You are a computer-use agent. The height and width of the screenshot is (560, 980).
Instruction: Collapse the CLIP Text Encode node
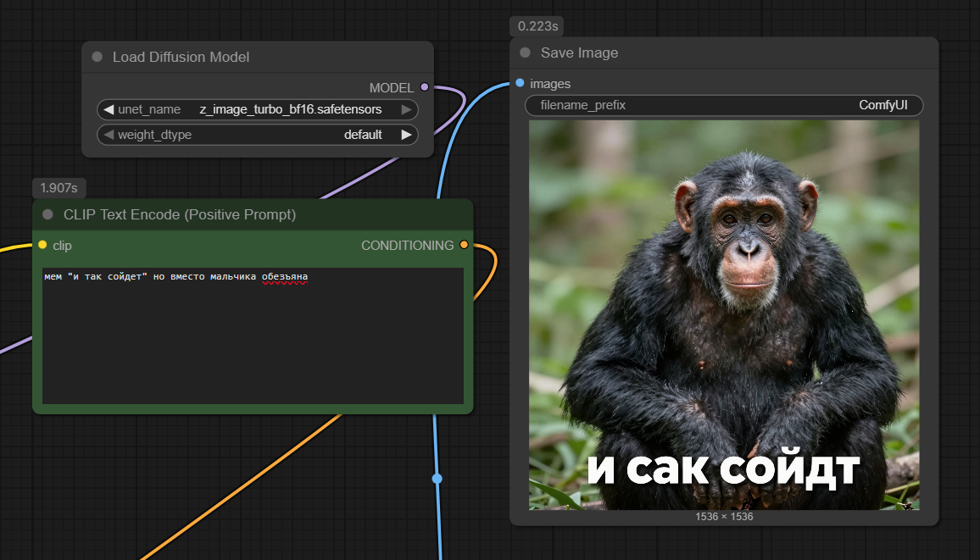point(47,215)
